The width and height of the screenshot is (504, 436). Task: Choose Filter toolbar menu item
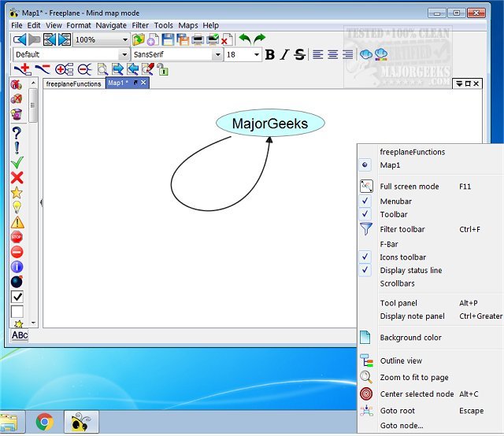coord(431,229)
